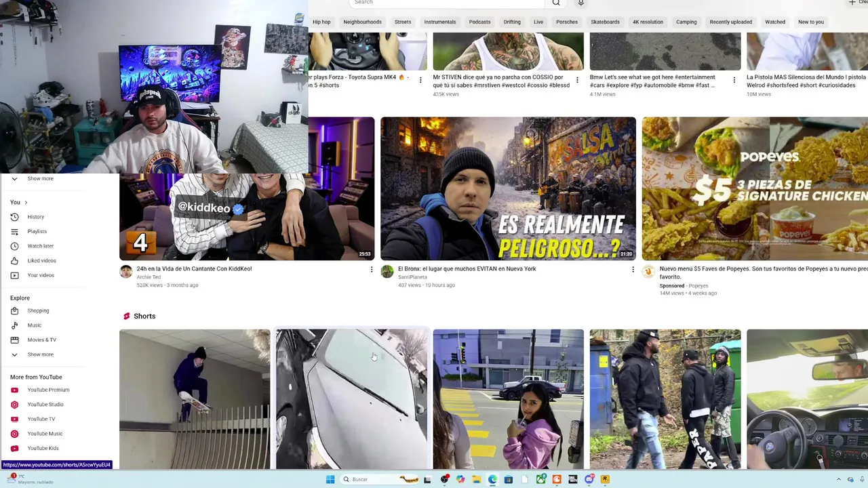Open YouTube Studio
868x488 pixels.
45,405
